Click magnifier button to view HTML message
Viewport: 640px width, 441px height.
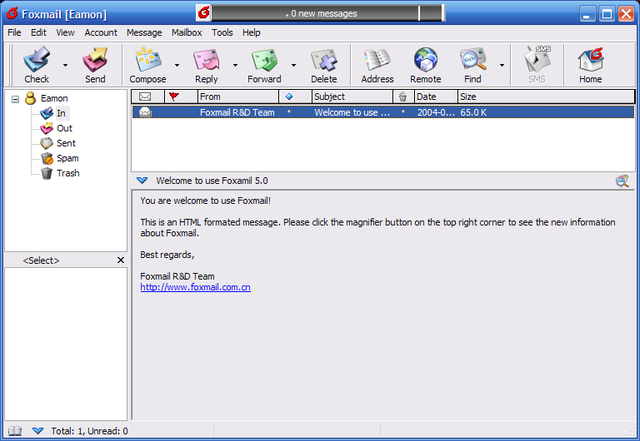(x=622, y=180)
